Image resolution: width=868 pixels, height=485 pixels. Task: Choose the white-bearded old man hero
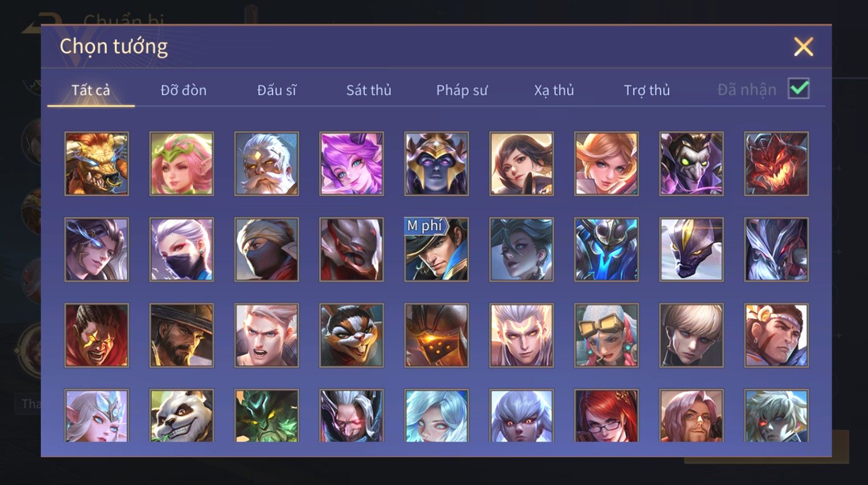tap(266, 164)
